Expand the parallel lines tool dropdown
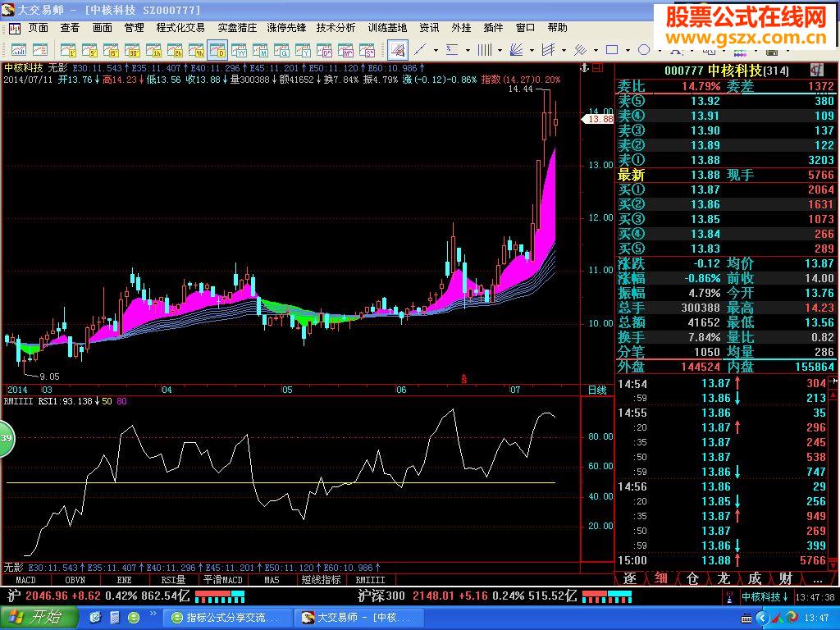The image size is (840, 630). [x=596, y=50]
